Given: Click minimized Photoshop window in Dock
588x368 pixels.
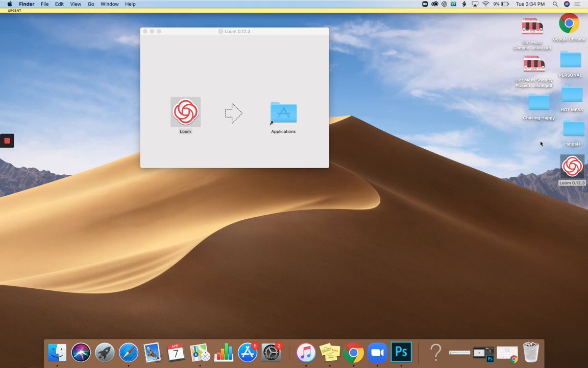Looking at the screenshot, I should [x=484, y=354].
